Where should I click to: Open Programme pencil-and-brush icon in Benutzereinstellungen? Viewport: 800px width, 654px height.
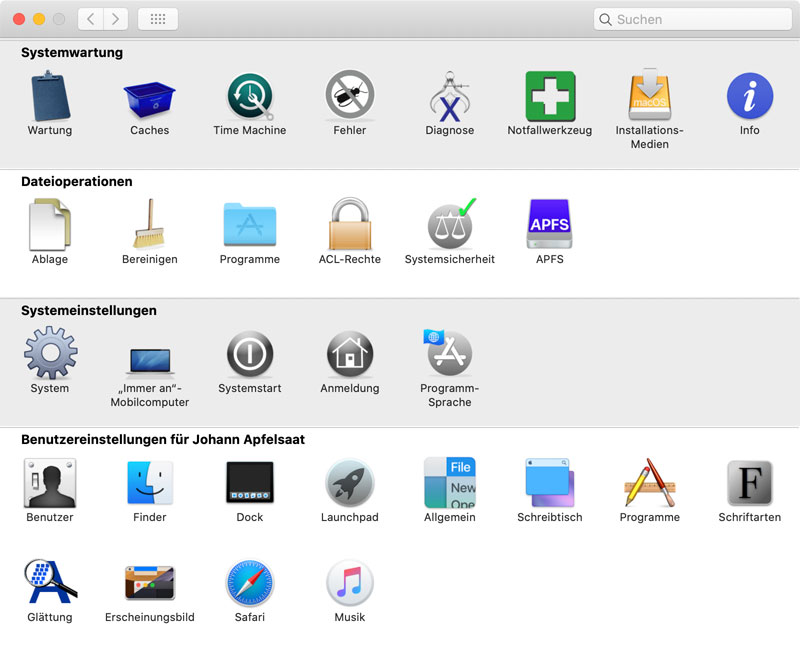(649, 483)
